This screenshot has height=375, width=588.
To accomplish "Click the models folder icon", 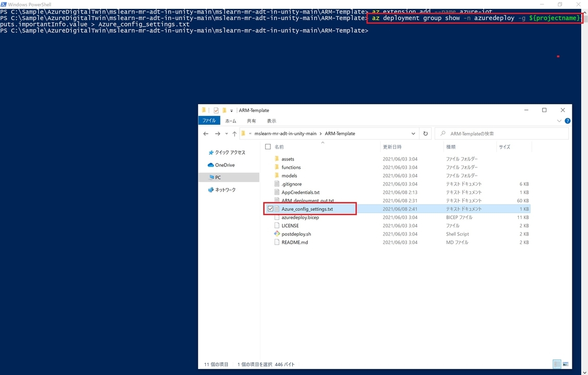I will tap(277, 176).
